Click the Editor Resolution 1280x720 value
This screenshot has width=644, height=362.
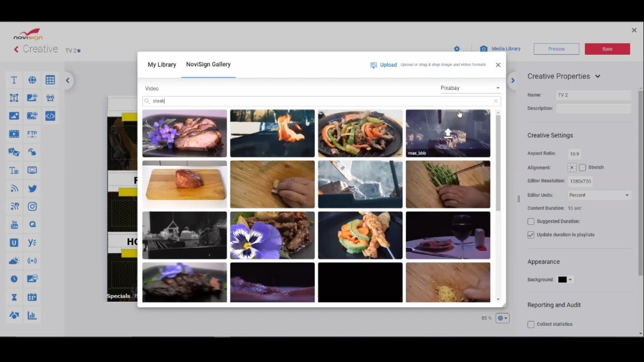point(580,181)
